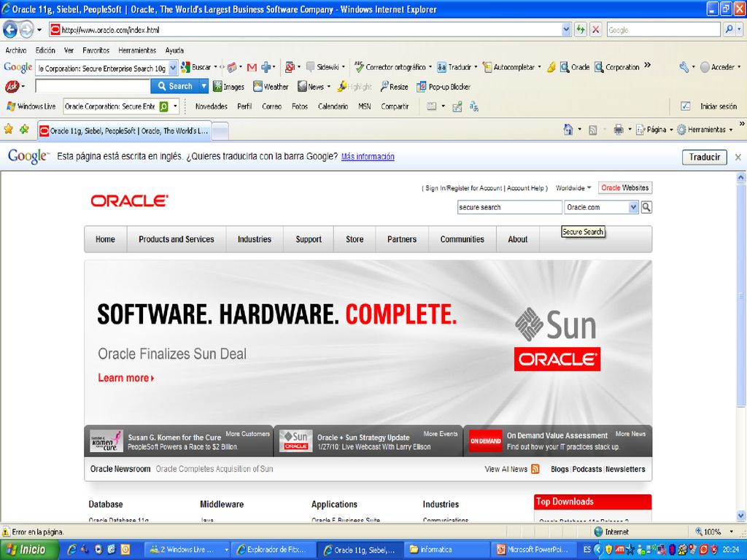The width and height of the screenshot is (747, 560).
Task: Click the Learn more link on banner
Action: [x=125, y=378]
